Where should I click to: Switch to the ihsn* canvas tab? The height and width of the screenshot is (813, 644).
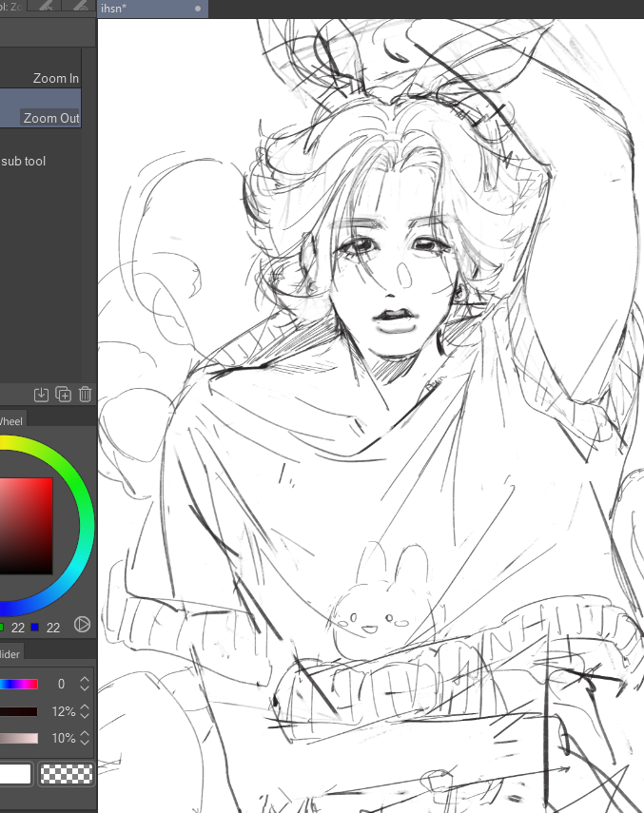pos(153,9)
